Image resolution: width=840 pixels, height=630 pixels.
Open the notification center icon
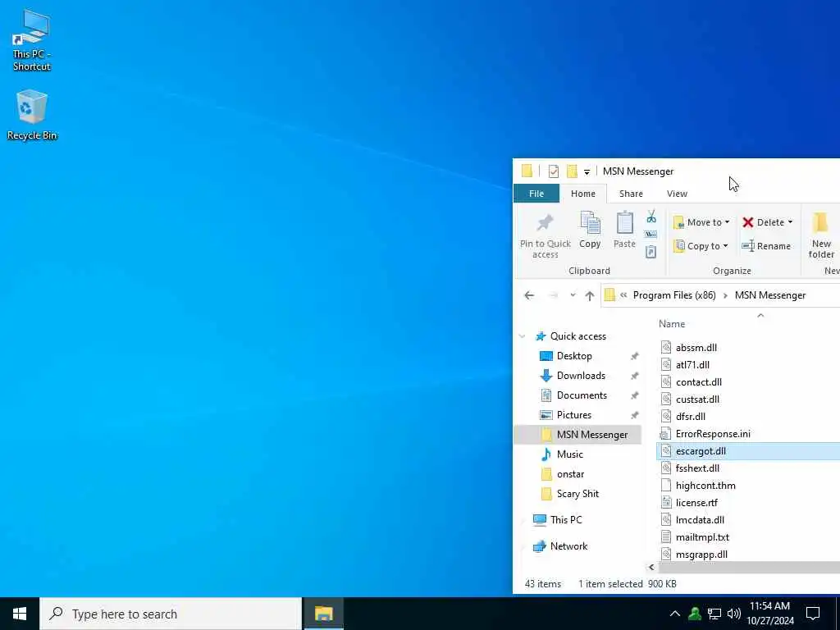(x=813, y=614)
